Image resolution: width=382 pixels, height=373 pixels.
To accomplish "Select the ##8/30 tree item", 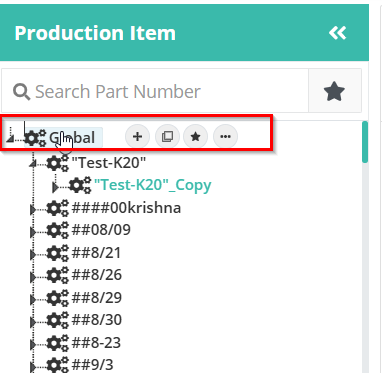I will 97,320.
